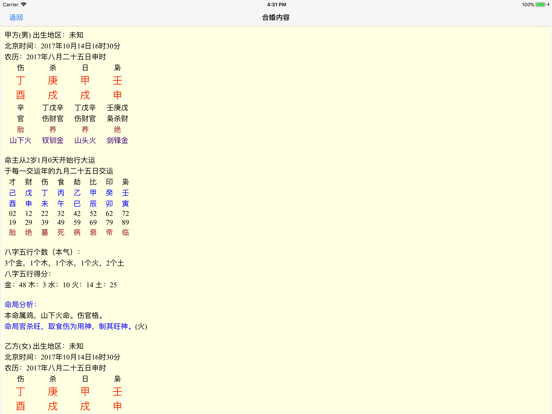Click 山下火 in the 甲方 nayin row
This screenshot has width=552, height=414.
click(x=20, y=140)
